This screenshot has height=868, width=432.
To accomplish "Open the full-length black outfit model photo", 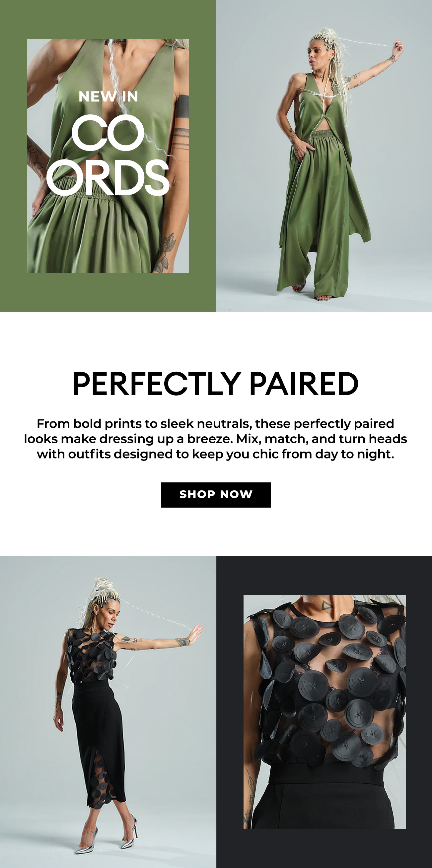I will coord(108,712).
